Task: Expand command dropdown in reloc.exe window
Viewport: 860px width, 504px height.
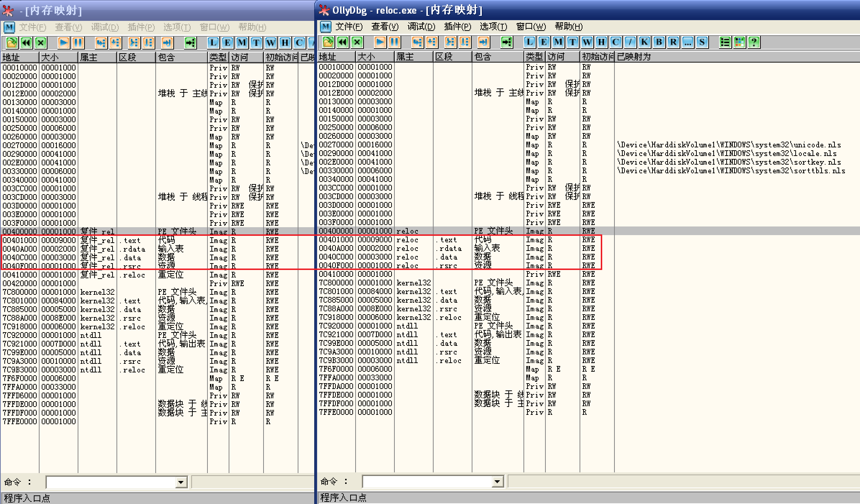Action: click(497, 481)
